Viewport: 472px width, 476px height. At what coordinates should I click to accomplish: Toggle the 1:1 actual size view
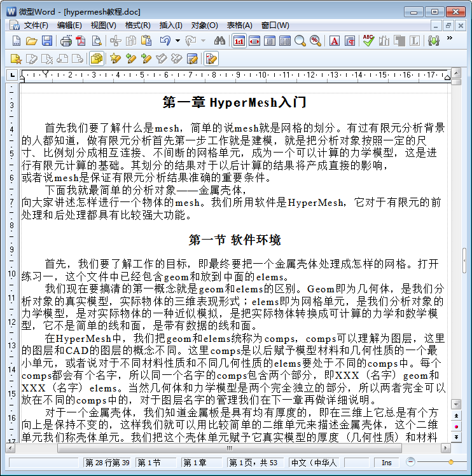point(239,41)
